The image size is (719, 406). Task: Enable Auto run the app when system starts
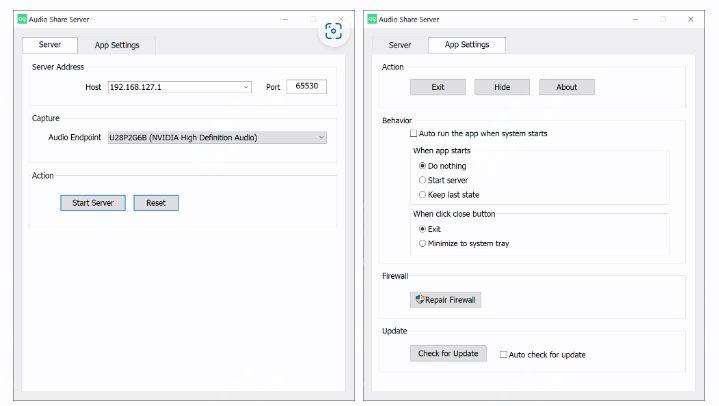(x=414, y=133)
